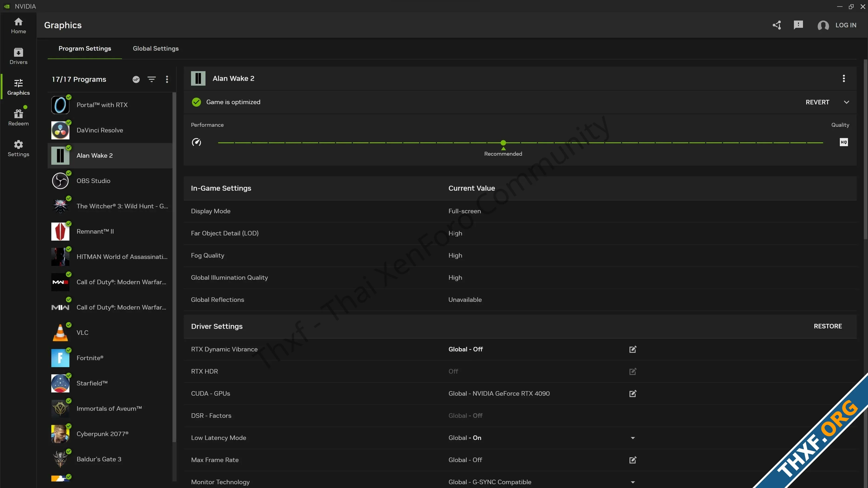This screenshot has width=868, height=488.
Task: Click the Performance speedometer icon
Action: [x=196, y=142]
